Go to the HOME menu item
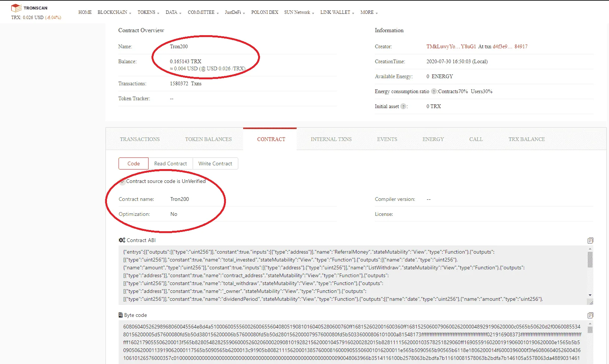Screen dimensions: 609x364 tap(85, 12)
